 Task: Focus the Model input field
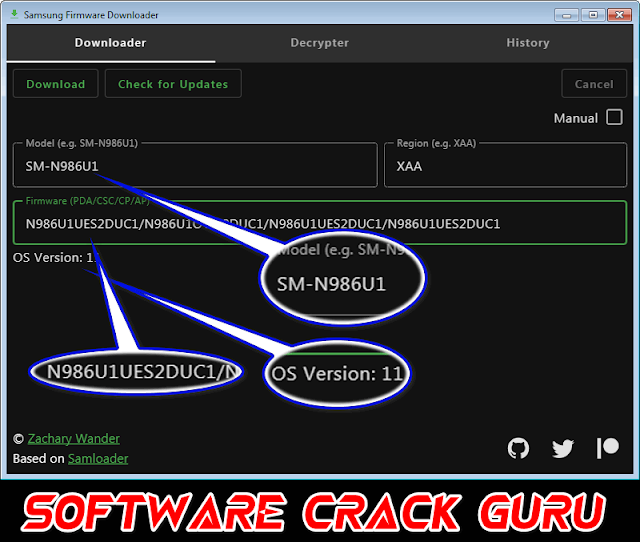point(195,165)
